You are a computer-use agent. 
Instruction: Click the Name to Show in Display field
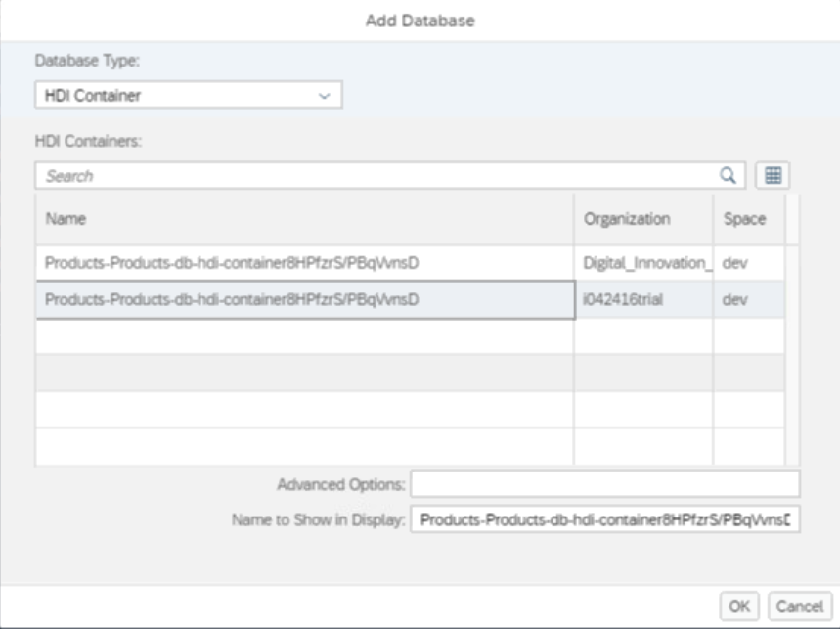[604, 520]
